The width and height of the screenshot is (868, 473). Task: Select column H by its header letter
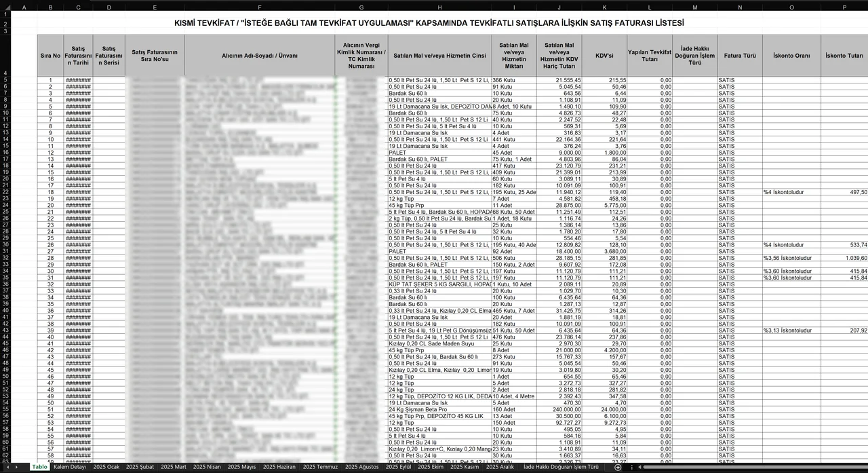tap(439, 7)
